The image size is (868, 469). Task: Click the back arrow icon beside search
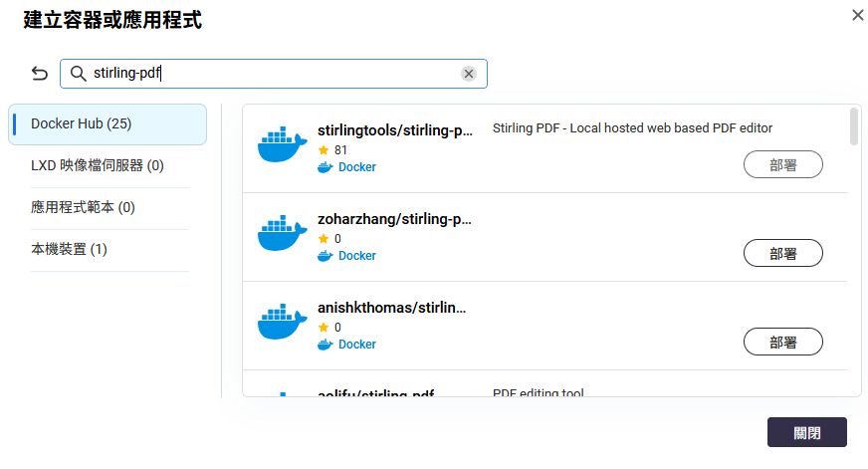click(39, 73)
